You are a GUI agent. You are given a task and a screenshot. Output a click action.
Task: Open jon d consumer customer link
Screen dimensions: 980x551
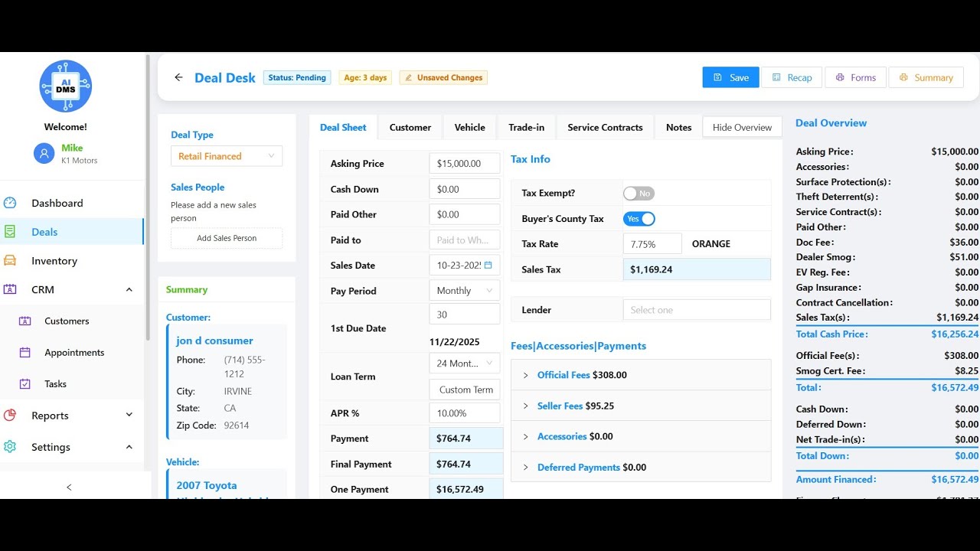[x=214, y=341]
